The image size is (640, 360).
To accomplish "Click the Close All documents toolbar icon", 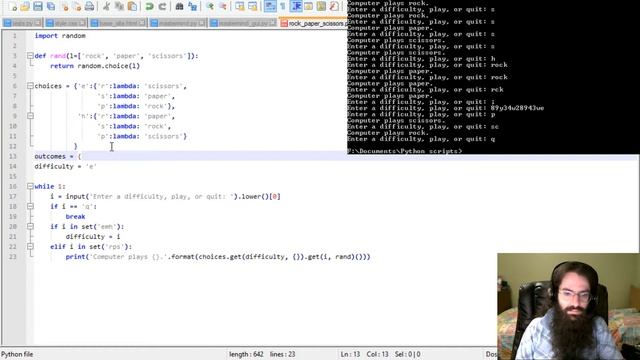I will point(77,6).
